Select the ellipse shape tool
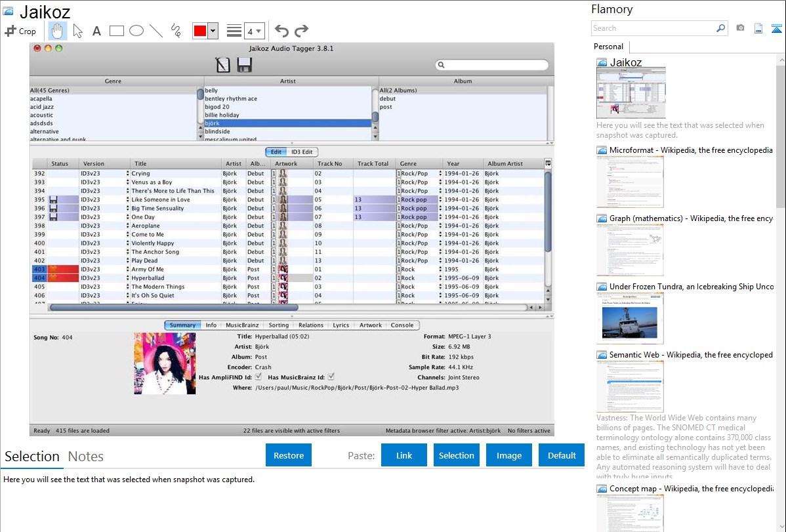Screen dimensions: 786x532 (136, 31)
